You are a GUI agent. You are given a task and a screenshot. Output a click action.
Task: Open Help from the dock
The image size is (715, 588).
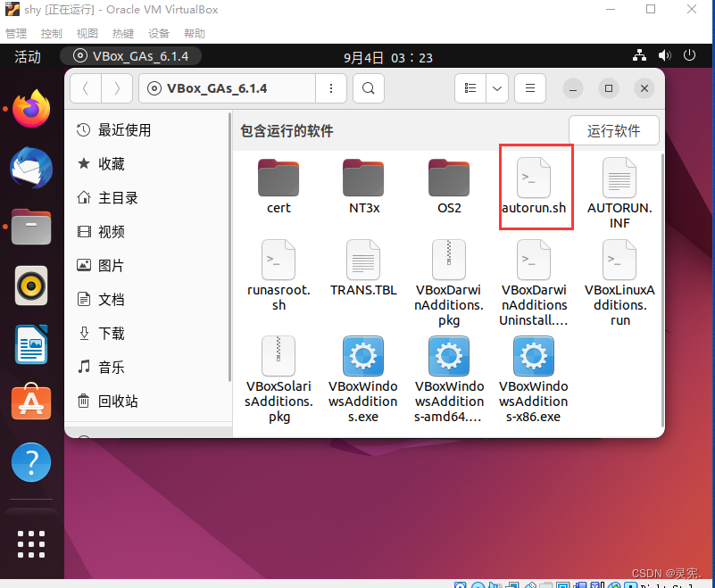[31, 462]
